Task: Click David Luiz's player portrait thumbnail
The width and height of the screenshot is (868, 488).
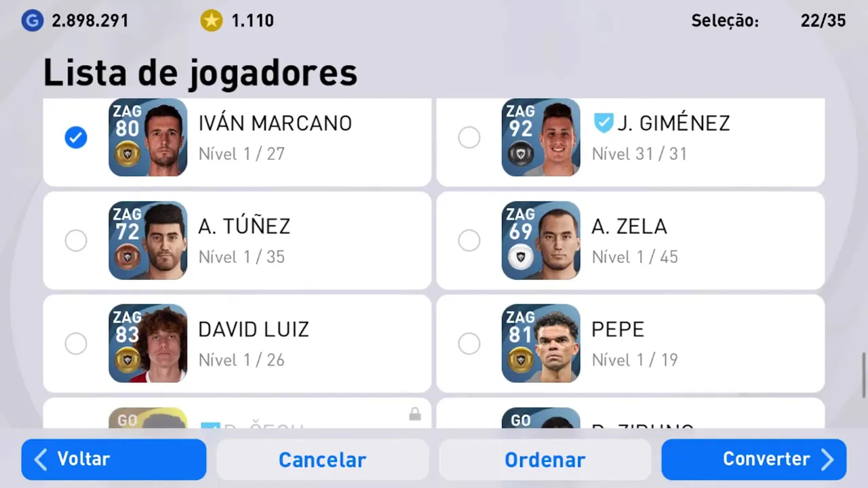Action: click(x=148, y=344)
